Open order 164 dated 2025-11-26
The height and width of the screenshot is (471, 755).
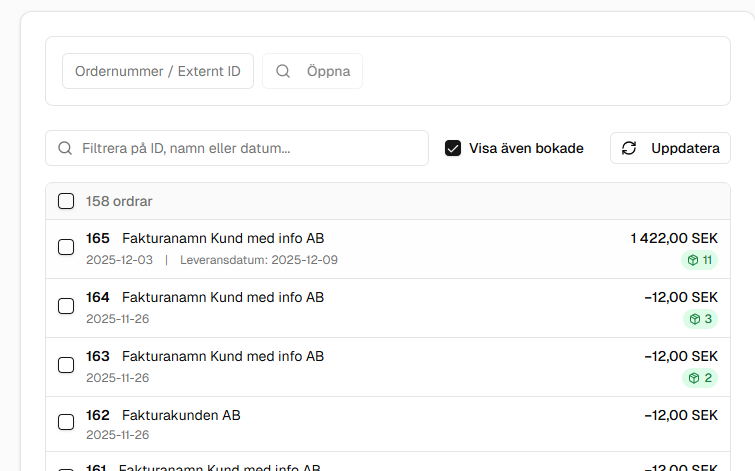388,308
